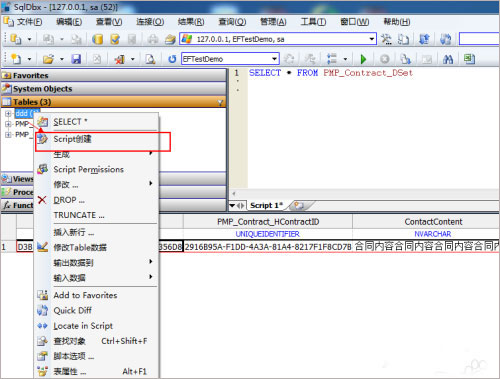Expand the ddd table tree node

click(x=8, y=113)
